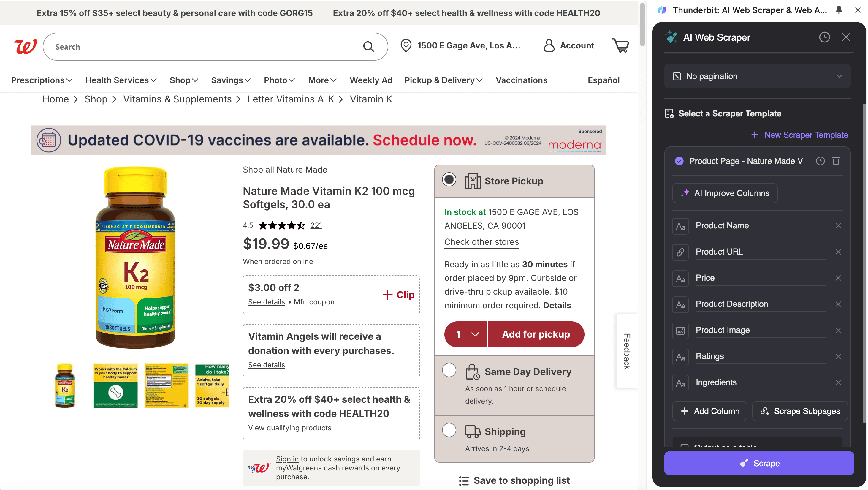This screenshot has height=490, width=868.
Task: Click the shopping cart icon
Action: [x=620, y=45]
